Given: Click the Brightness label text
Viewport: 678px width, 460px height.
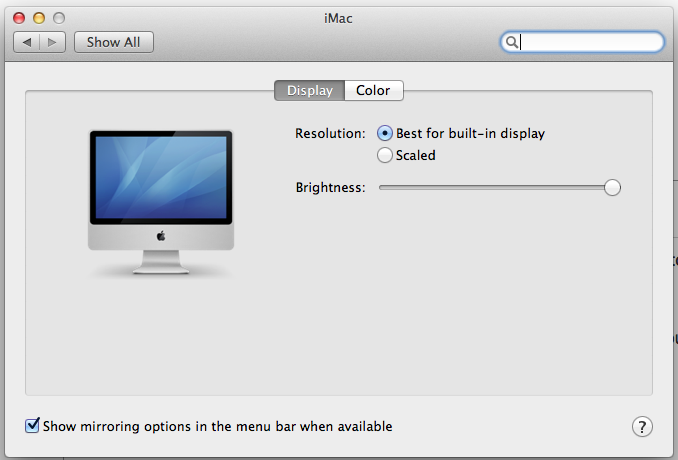Looking at the screenshot, I should point(330,188).
